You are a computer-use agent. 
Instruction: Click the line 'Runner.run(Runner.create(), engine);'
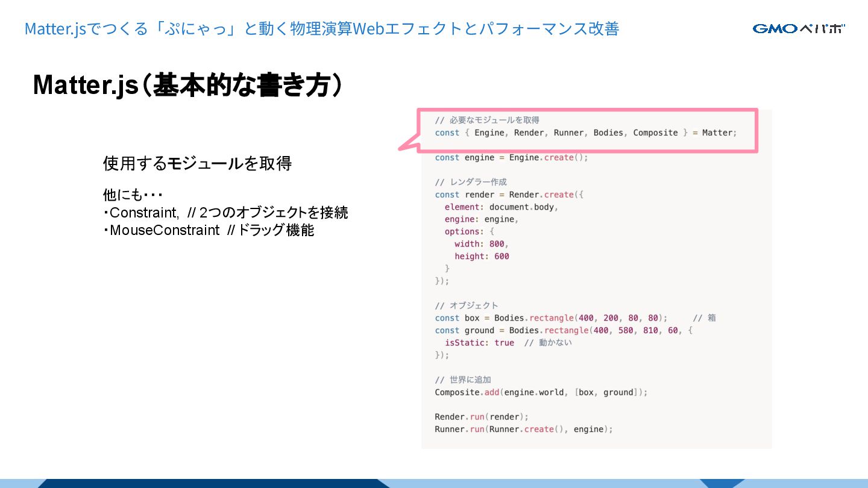click(x=524, y=429)
